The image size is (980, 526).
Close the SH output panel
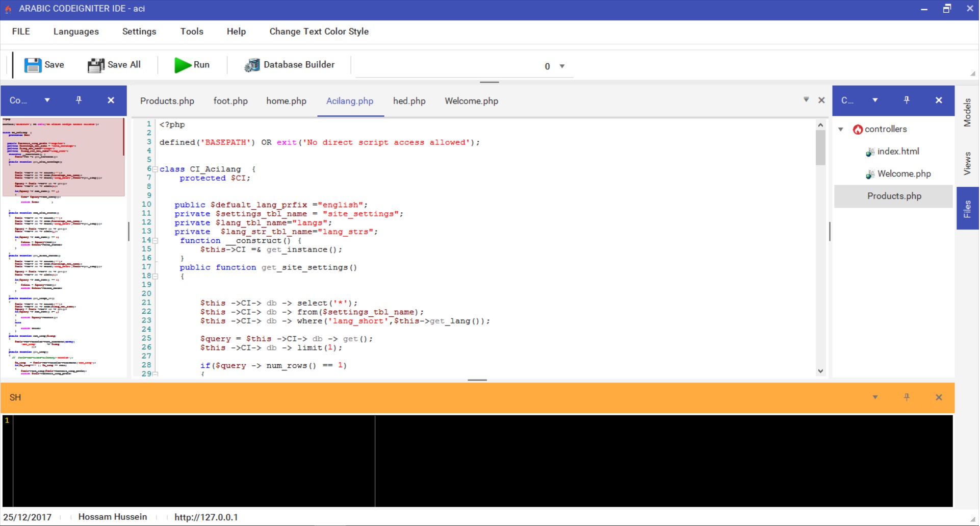[938, 397]
